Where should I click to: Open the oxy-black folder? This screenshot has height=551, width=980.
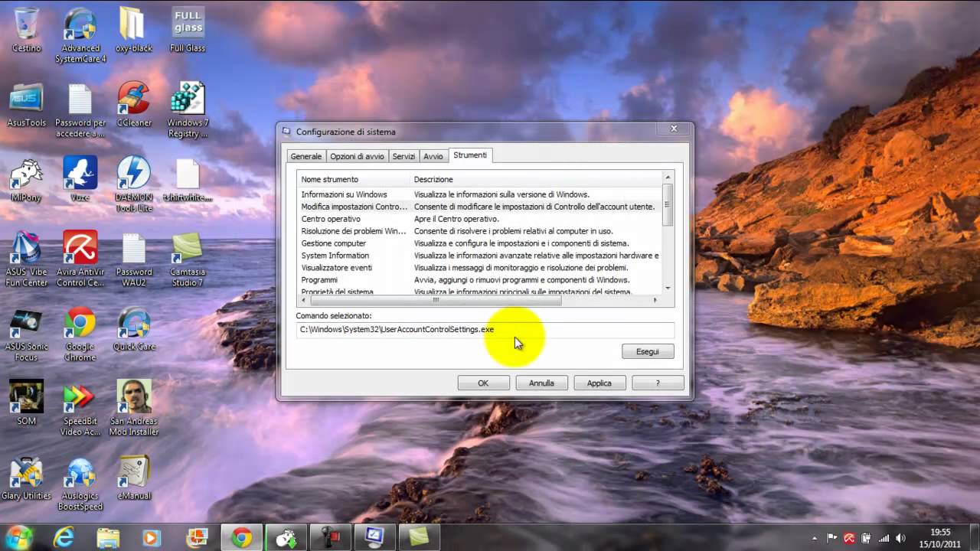133,31
